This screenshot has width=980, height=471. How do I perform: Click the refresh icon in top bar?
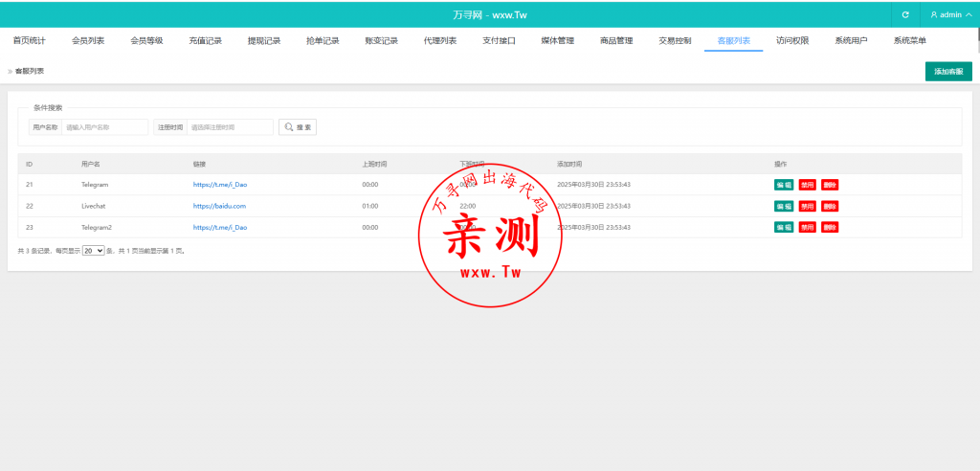pyautogui.click(x=905, y=15)
